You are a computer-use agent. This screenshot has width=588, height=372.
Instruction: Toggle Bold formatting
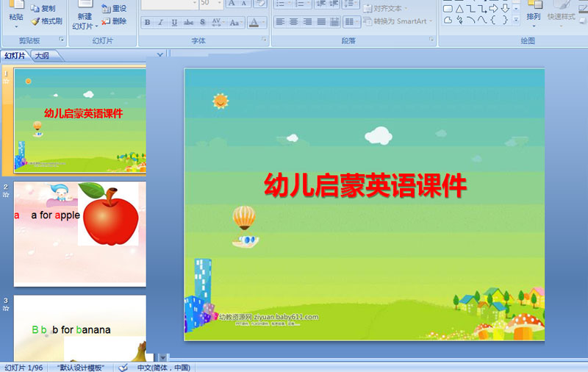click(x=148, y=23)
